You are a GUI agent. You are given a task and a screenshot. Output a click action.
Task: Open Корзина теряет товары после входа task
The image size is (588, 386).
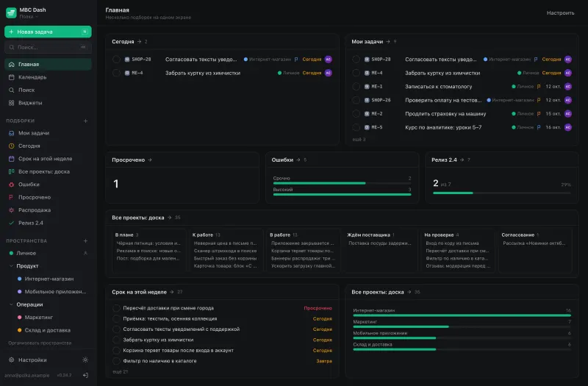pyautogui.click(x=178, y=351)
